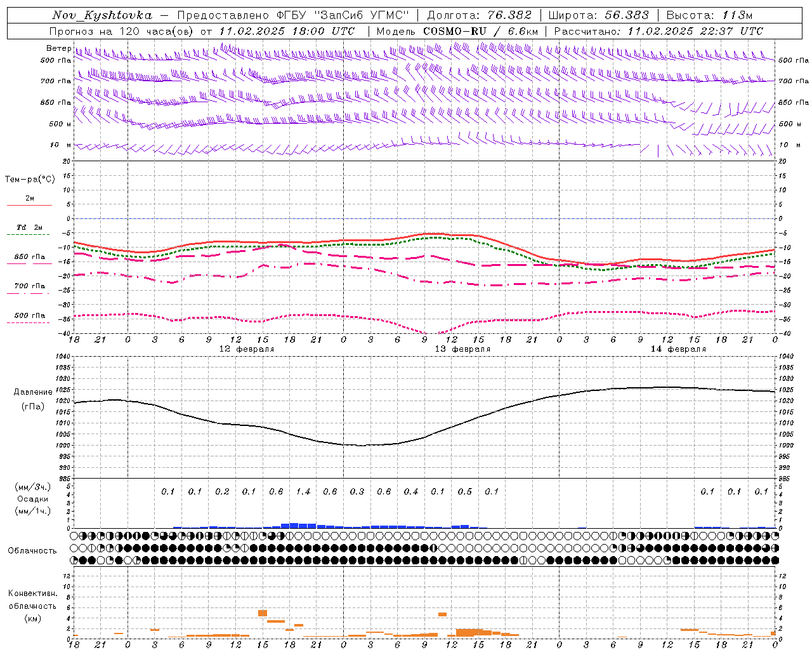
Task: Click the '(км)' unit under convective cloud label
Action: coord(32,618)
